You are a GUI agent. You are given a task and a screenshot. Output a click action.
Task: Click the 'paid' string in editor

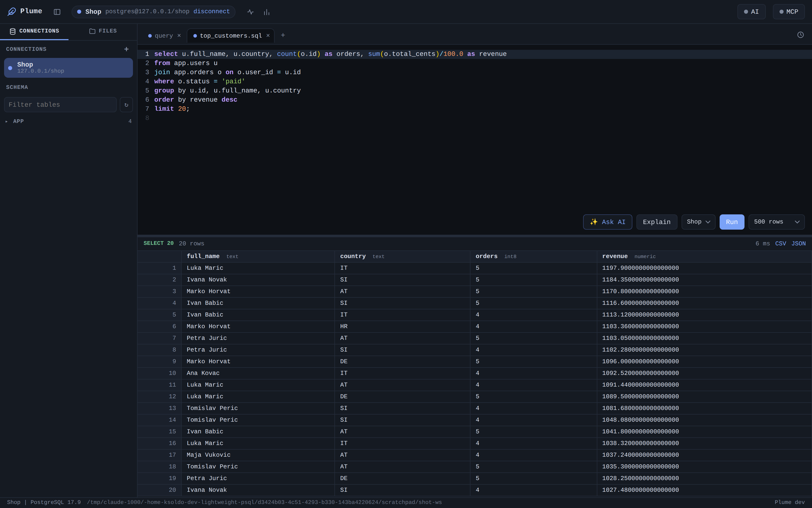pyautogui.click(x=233, y=82)
